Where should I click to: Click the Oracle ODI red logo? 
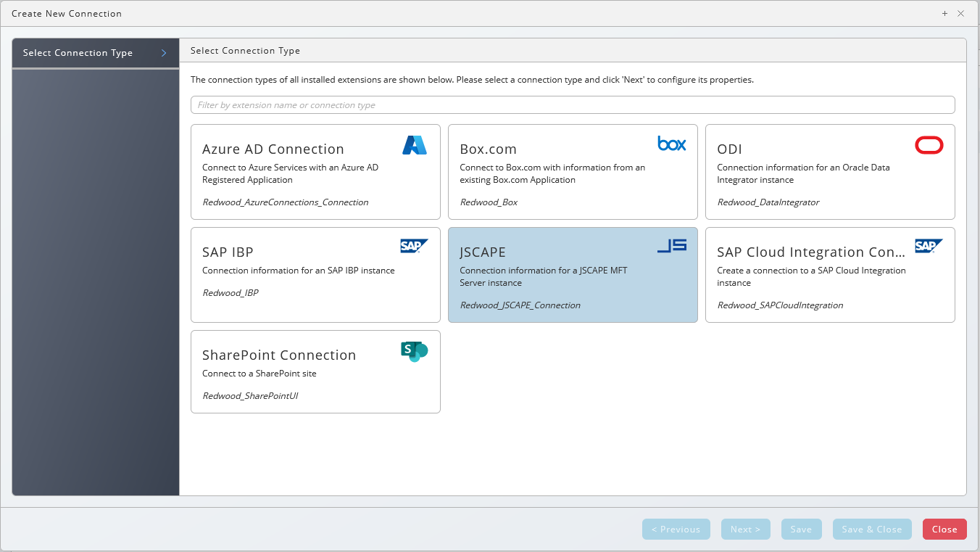(929, 146)
